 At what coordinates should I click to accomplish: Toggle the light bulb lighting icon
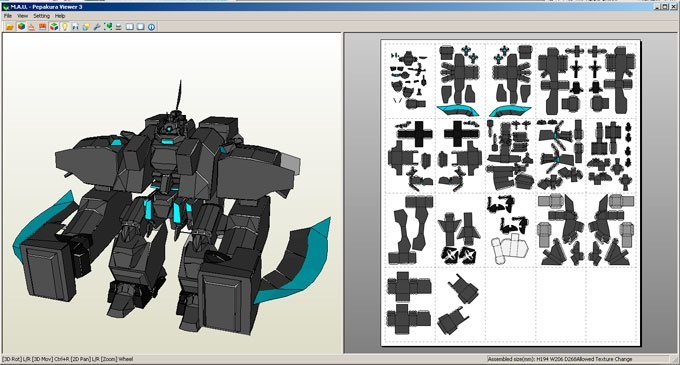click(x=65, y=27)
